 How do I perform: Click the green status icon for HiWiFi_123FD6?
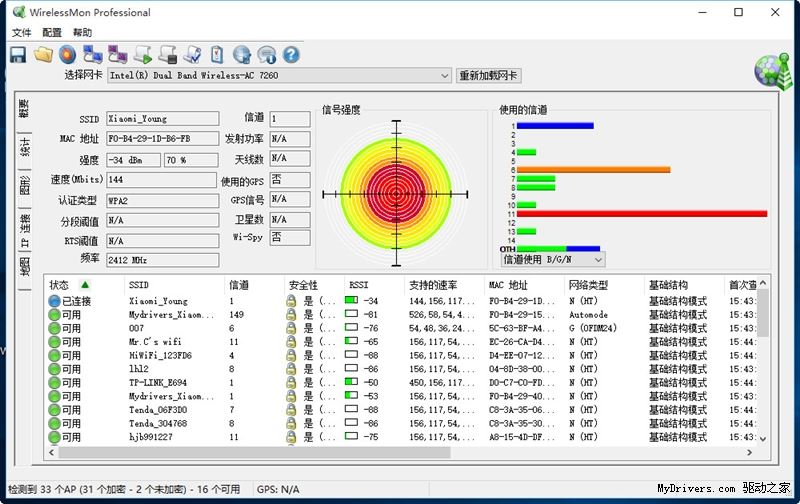click(x=55, y=356)
